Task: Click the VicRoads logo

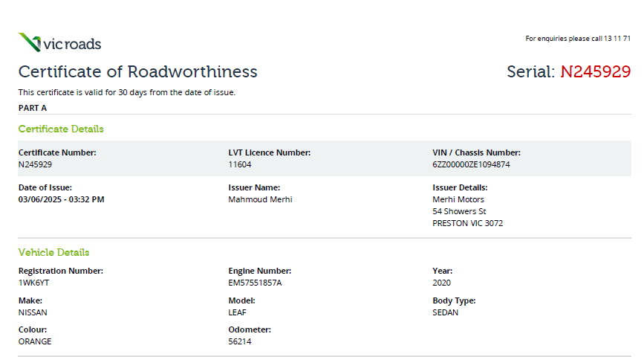Action: pyautogui.click(x=59, y=42)
